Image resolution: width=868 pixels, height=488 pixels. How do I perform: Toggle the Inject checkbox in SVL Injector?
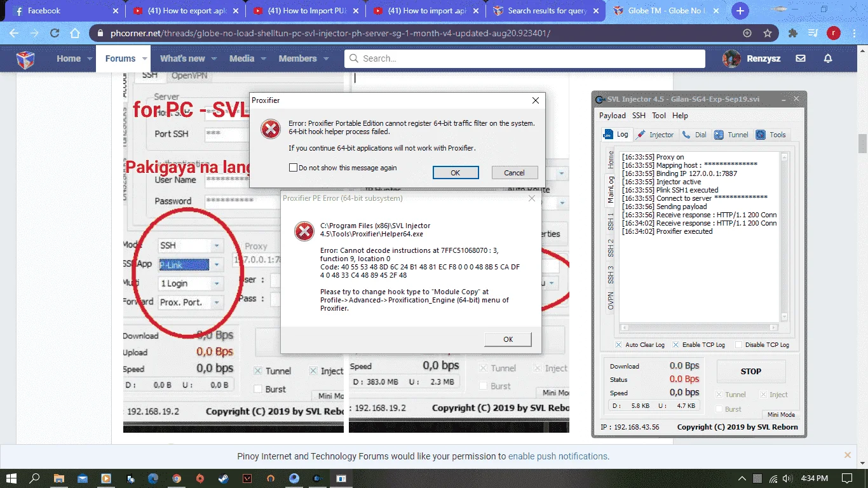[x=764, y=395]
